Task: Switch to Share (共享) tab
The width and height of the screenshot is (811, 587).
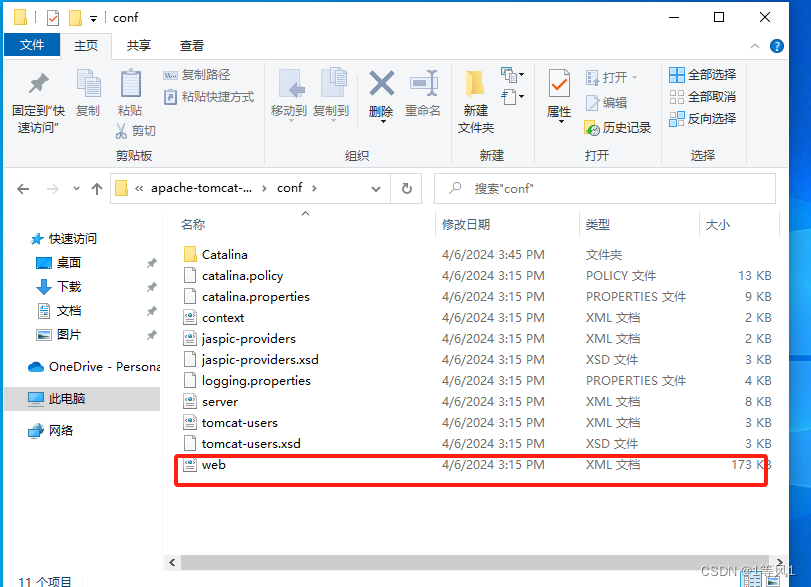Action: 139,46
